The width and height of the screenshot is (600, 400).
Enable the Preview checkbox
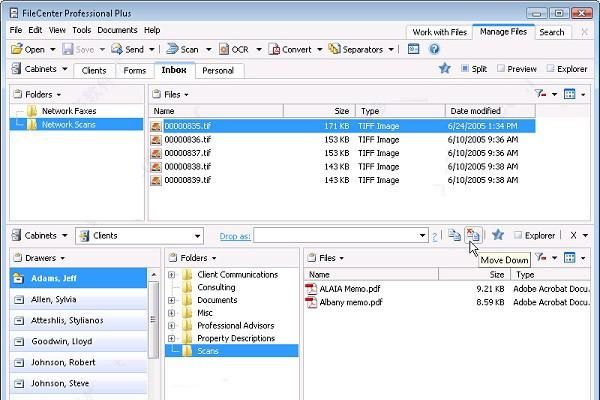pyautogui.click(x=501, y=69)
